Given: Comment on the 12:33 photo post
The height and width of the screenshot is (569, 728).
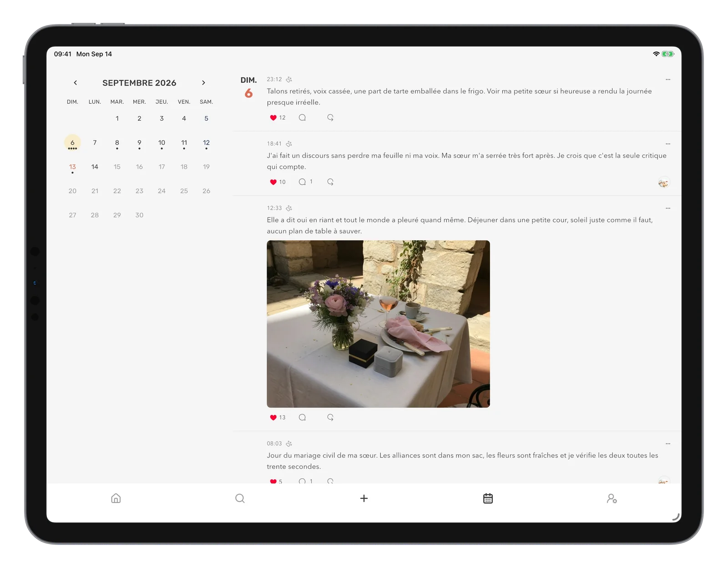Looking at the screenshot, I should point(302,418).
